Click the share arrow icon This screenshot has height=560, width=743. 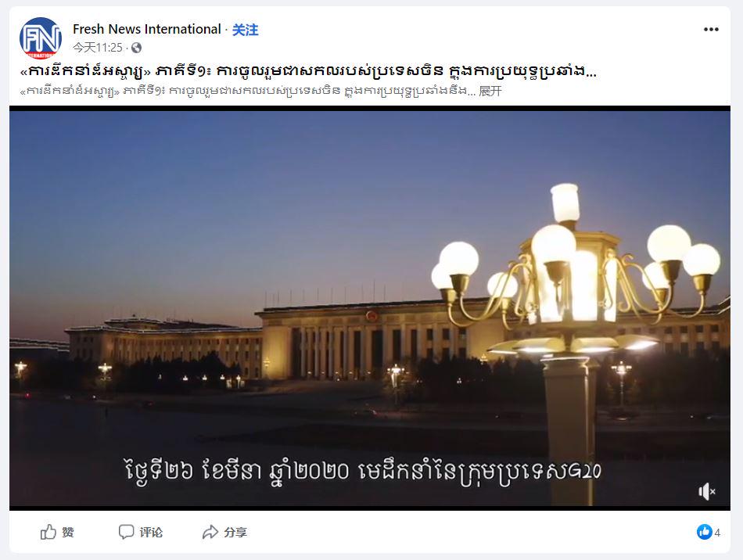pos(210,532)
